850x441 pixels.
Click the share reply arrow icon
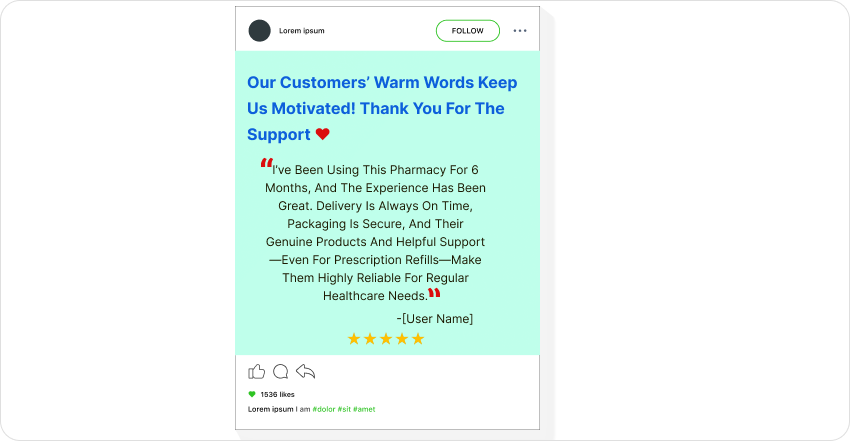tap(306, 371)
